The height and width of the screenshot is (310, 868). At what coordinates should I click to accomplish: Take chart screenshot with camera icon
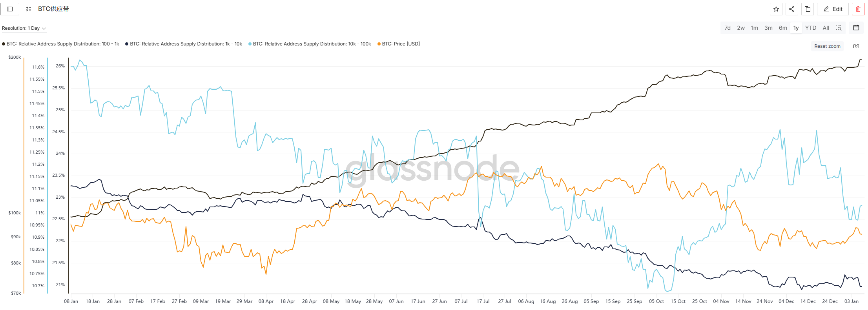pyautogui.click(x=856, y=46)
